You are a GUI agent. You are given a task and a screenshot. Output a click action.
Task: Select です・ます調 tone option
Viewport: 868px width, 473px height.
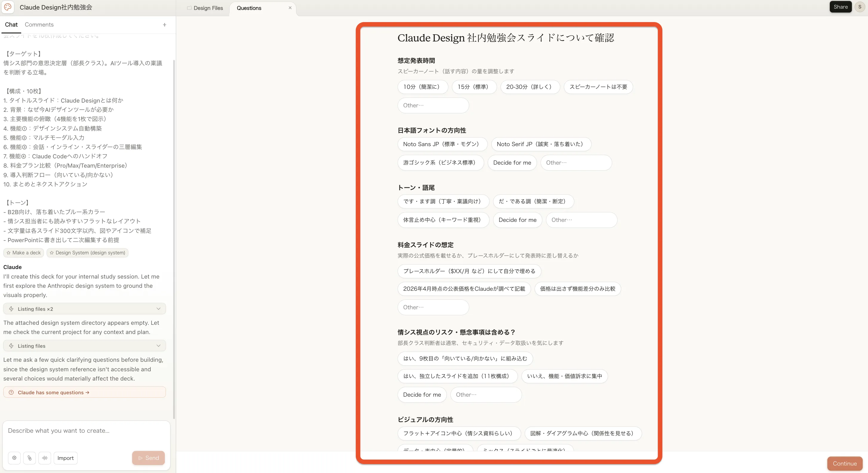pos(442,201)
